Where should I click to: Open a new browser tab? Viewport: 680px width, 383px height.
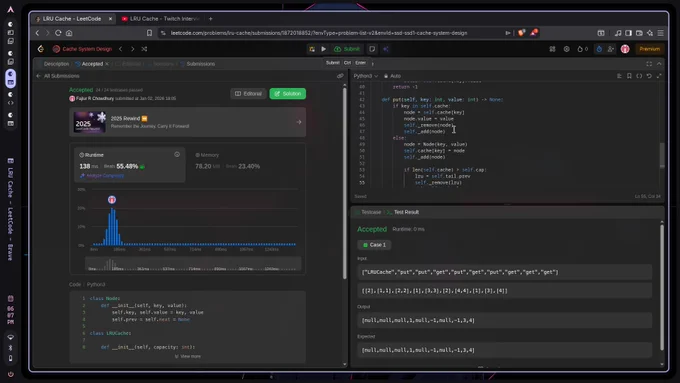click(210, 19)
